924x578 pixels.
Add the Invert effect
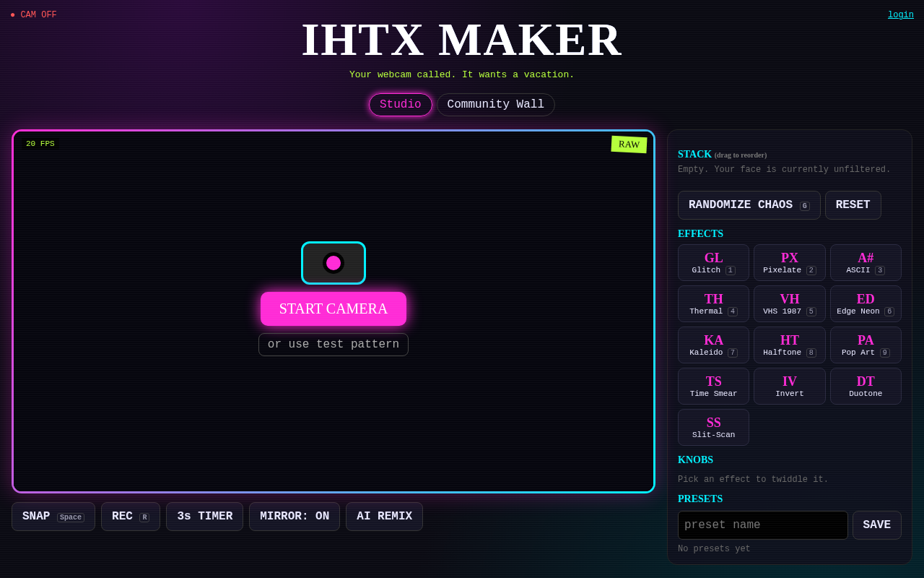tap(790, 386)
